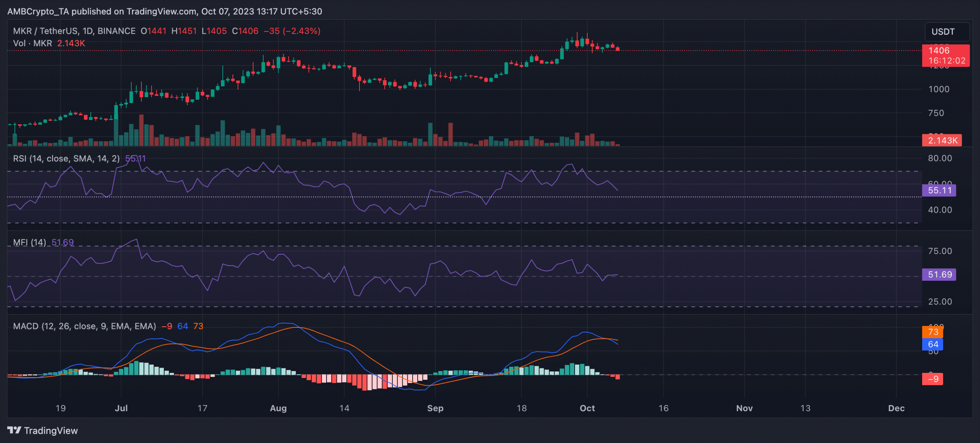Select the RSI (14, close, SMA, 14, 2) label
Viewport: 980px width, 443px height.
66,158
